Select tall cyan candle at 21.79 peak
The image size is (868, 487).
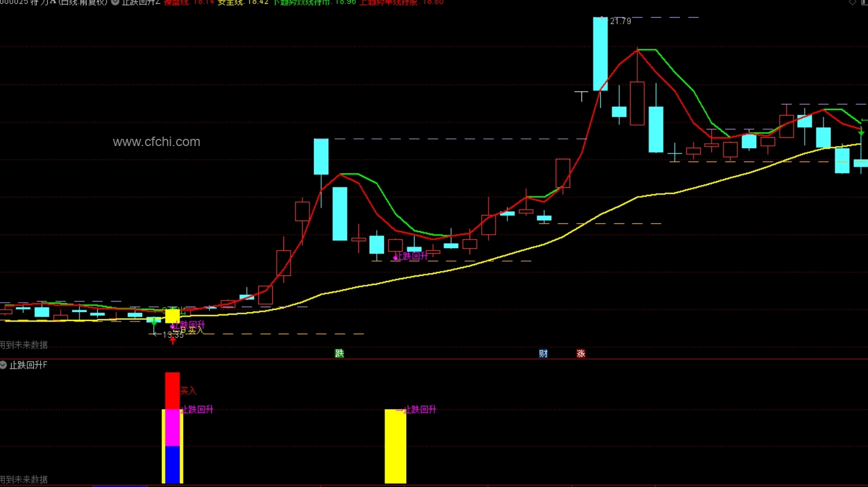pos(600,54)
